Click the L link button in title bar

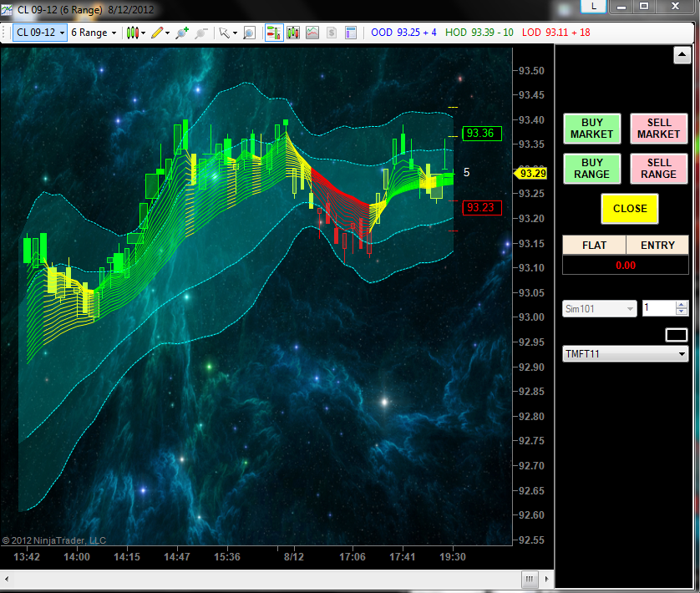tap(593, 6)
